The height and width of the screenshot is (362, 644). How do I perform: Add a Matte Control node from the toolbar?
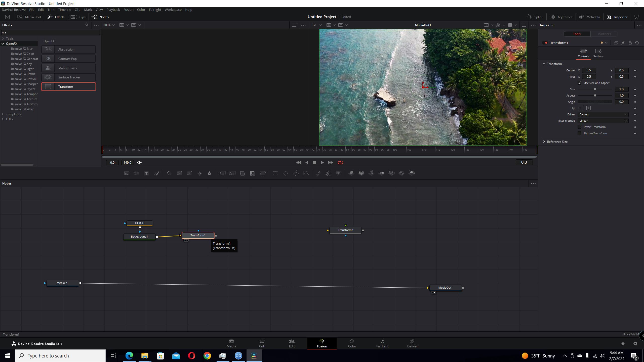tap(252, 173)
